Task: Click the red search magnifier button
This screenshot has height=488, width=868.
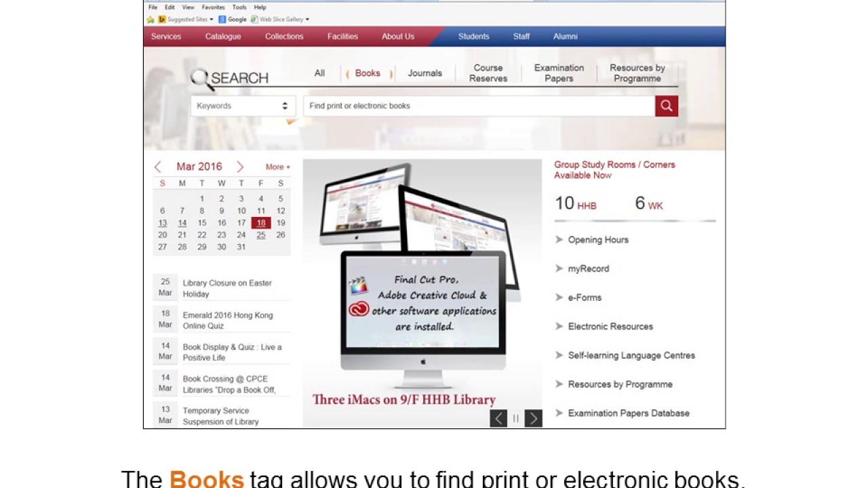Action: [666, 106]
